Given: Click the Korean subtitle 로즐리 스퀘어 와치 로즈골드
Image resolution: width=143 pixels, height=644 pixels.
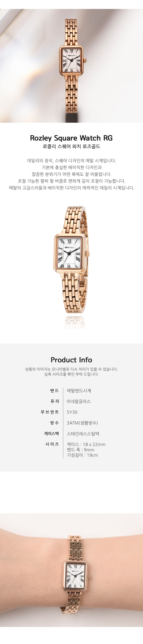Looking at the screenshot, I should point(71,147).
